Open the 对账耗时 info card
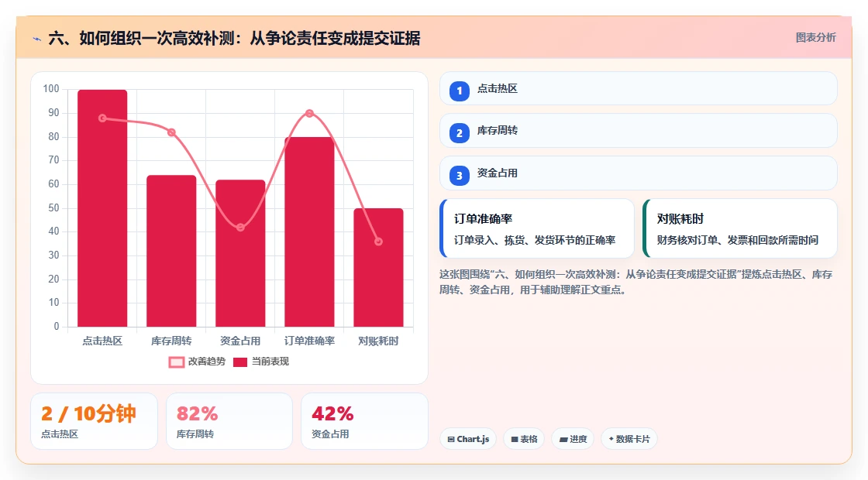Screen dimensions: 868x480 [x=740, y=228]
